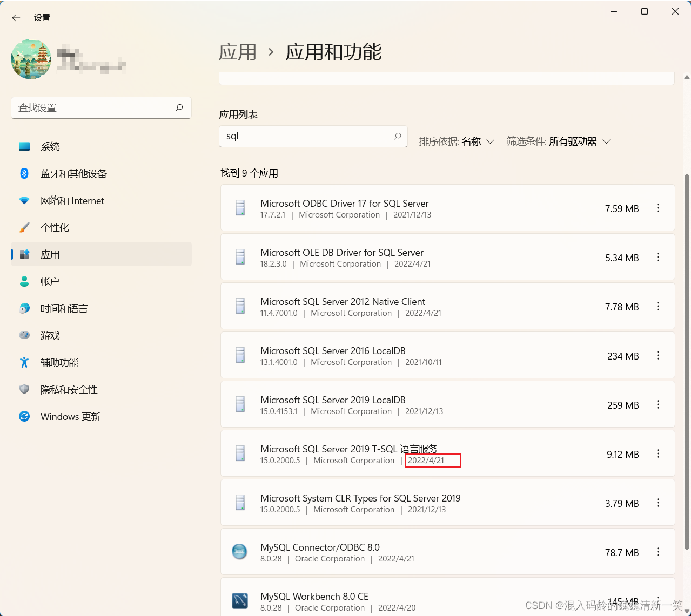This screenshot has height=616, width=691.
Task: Open more options for SQL Server 2016 LocalDB
Action: pyautogui.click(x=658, y=355)
